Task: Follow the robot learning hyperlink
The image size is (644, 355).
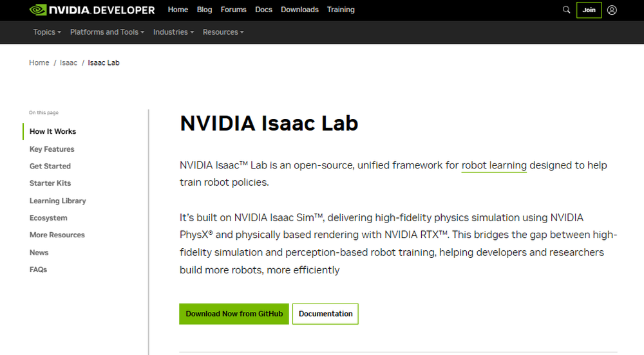Action: point(494,165)
